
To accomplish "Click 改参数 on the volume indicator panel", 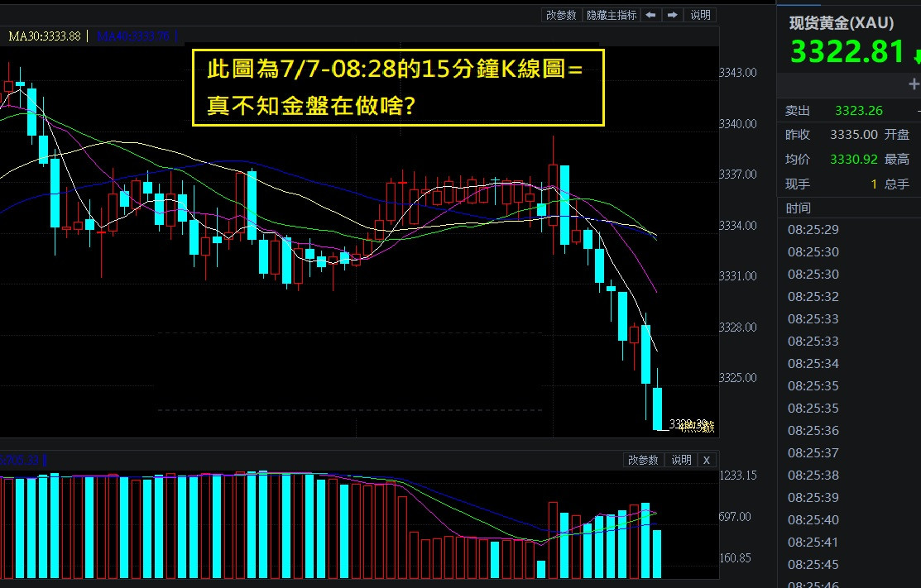I will [x=643, y=460].
